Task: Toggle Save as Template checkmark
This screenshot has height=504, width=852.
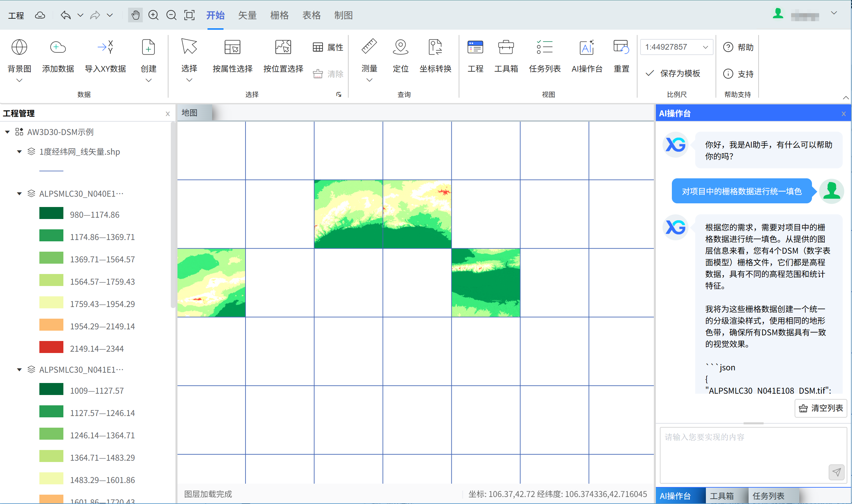Action: coord(650,73)
